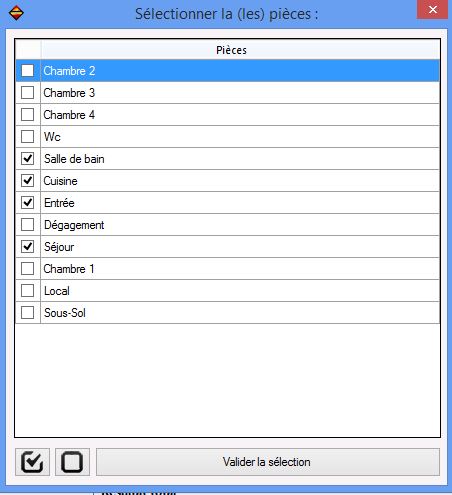Enable the Chambre 3 checkbox
Viewport: 452px width, 495px height.
coord(27,93)
